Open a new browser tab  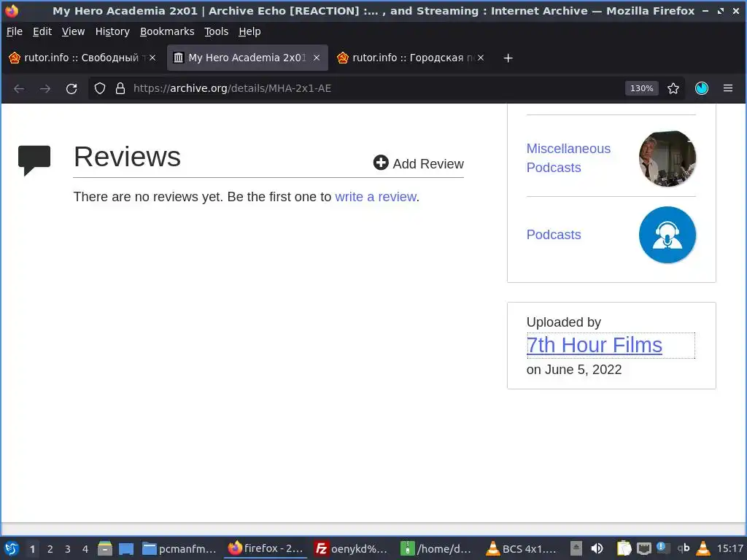[508, 58]
